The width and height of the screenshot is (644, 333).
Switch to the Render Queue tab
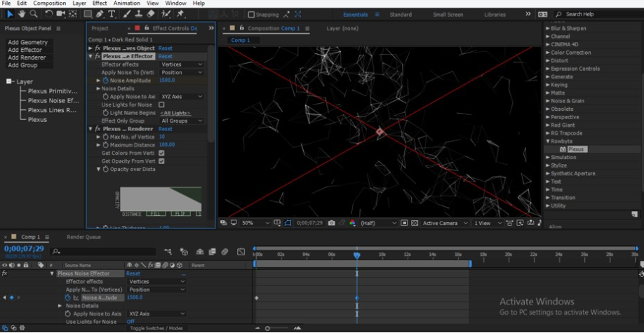tap(83, 237)
